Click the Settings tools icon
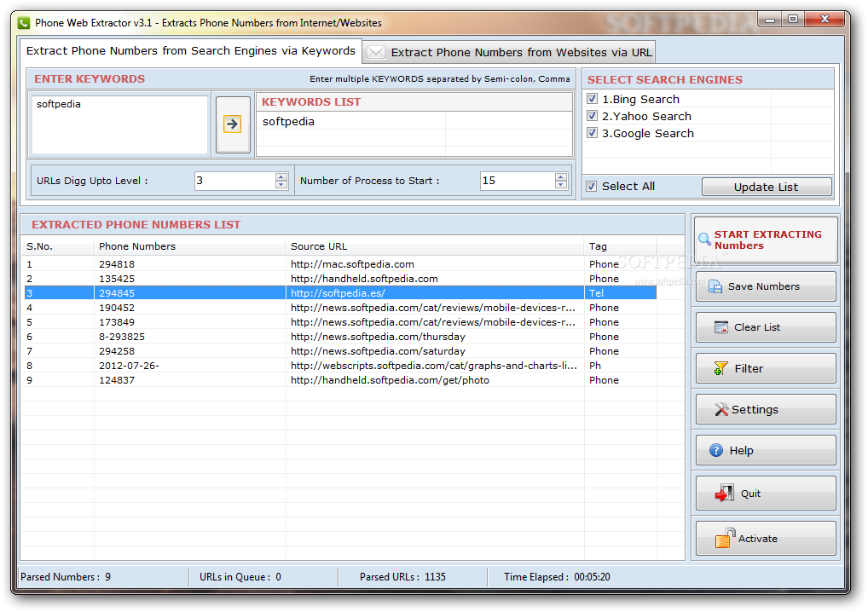The image size is (868, 612). pyautogui.click(x=721, y=409)
